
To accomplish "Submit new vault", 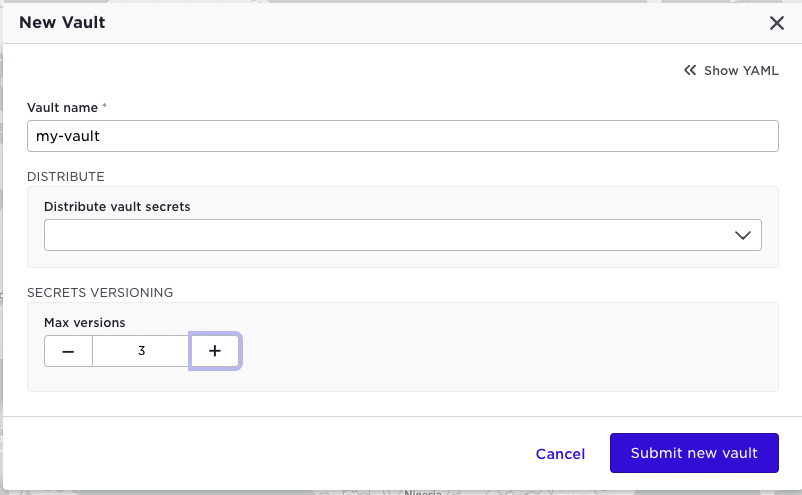I will point(694,453).
